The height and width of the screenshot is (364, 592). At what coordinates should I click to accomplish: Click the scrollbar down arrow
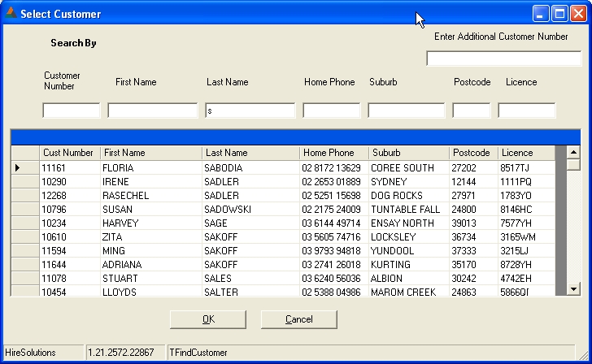(x=573, y=289)
